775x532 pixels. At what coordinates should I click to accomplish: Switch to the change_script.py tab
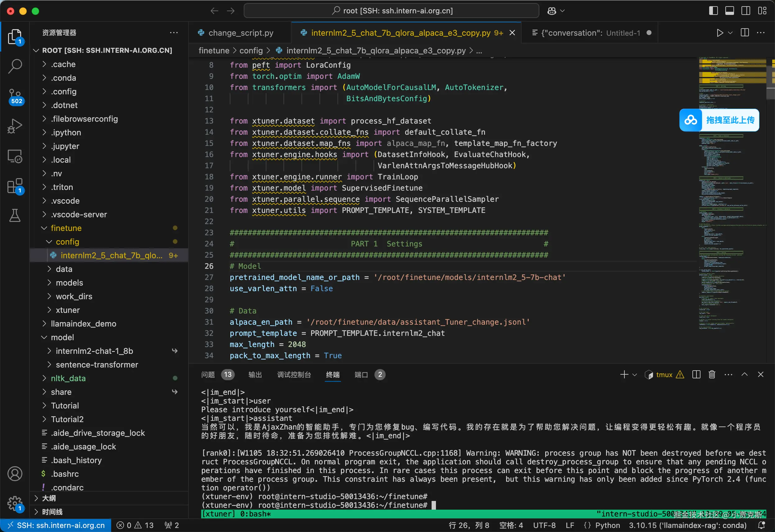[240, 33]
